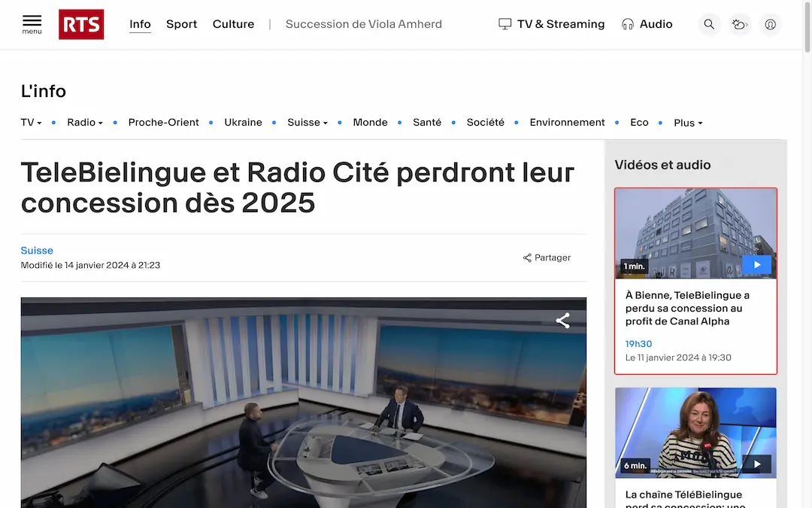
Task: Open the hamburger menu icon
Action: pos(32,24)
